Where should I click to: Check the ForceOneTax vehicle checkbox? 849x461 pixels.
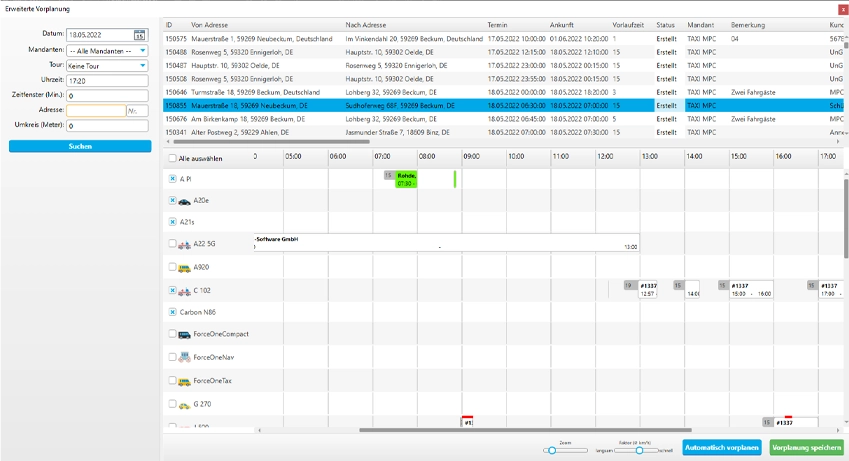(x=172, y=380)
